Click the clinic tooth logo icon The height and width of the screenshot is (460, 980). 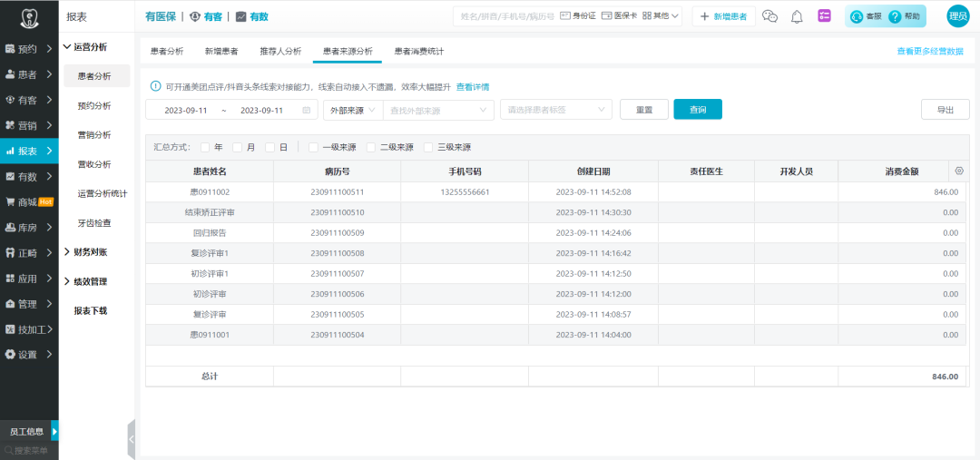pyautogui.click(x=29, y=17)
